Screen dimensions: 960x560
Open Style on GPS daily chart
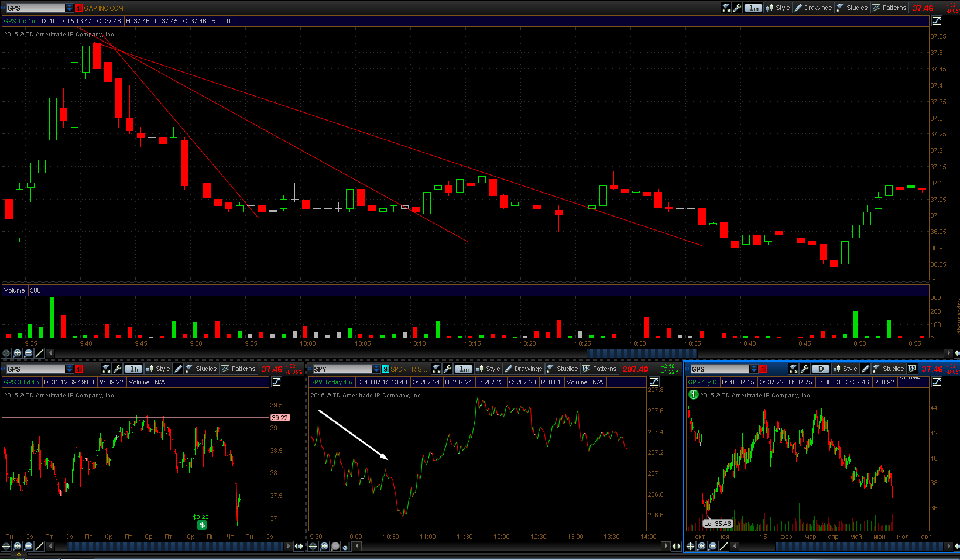tap(845, 369)
